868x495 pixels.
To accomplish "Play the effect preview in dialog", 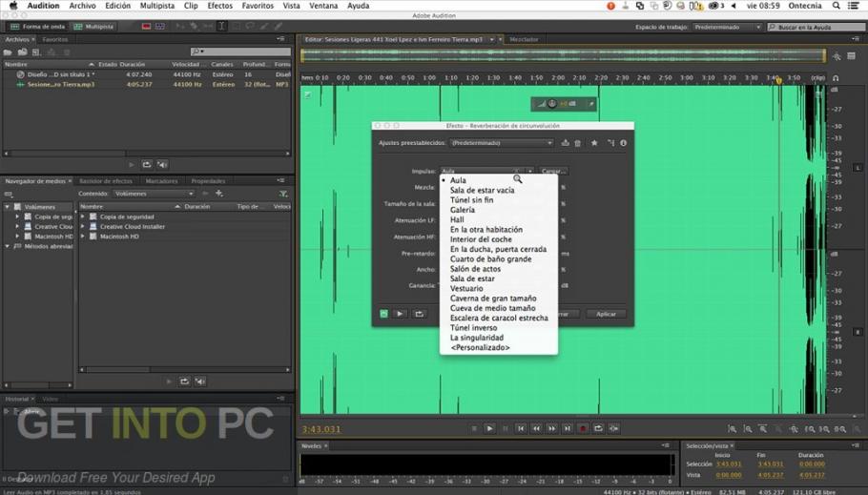I will click(x=401, y=314).
